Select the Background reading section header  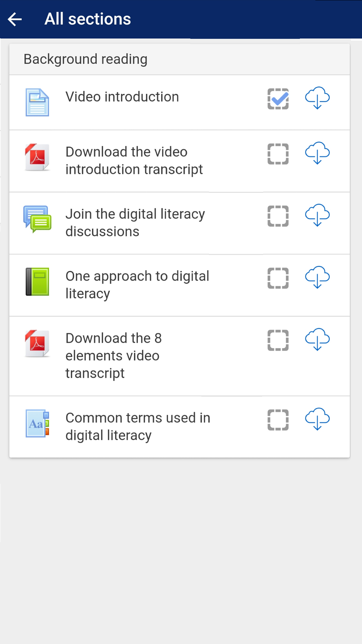point(180,59)
